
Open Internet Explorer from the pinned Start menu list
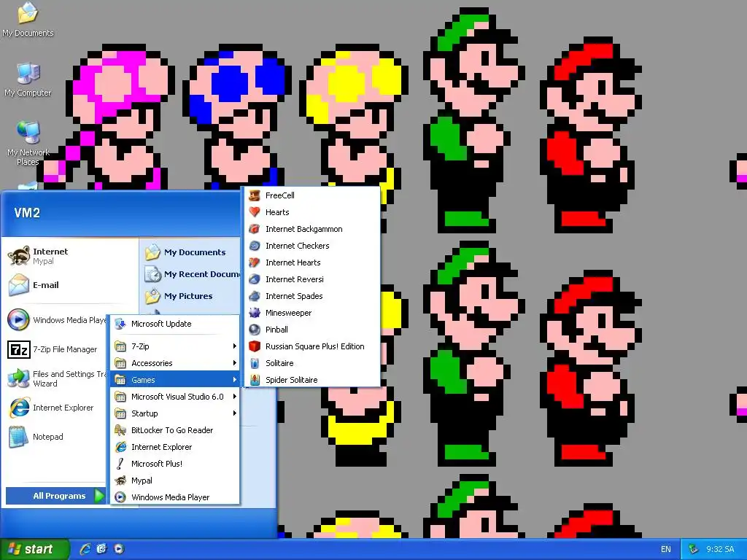(55, 408)
